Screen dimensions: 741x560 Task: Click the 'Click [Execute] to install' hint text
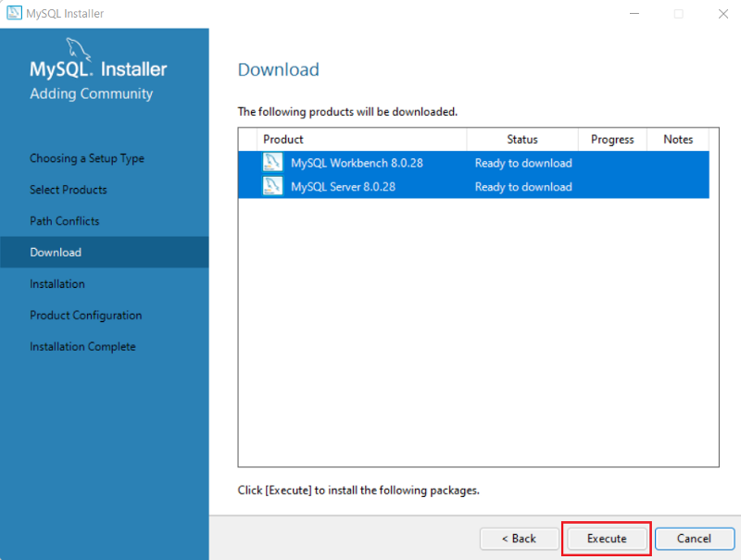click(x=358, y=491)
